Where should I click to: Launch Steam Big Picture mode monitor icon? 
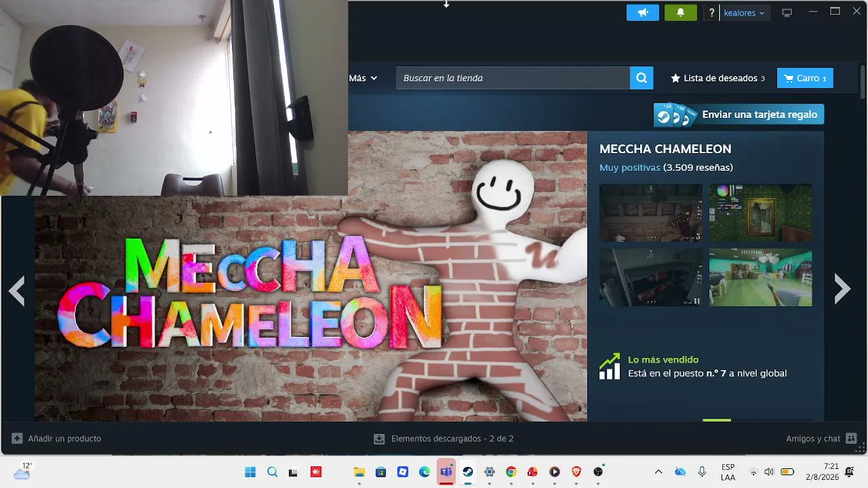tap(787, 13)
